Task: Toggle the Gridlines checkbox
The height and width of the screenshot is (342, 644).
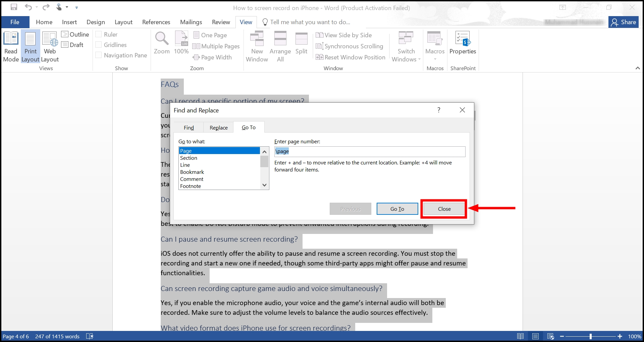Action: pos(99,45)
